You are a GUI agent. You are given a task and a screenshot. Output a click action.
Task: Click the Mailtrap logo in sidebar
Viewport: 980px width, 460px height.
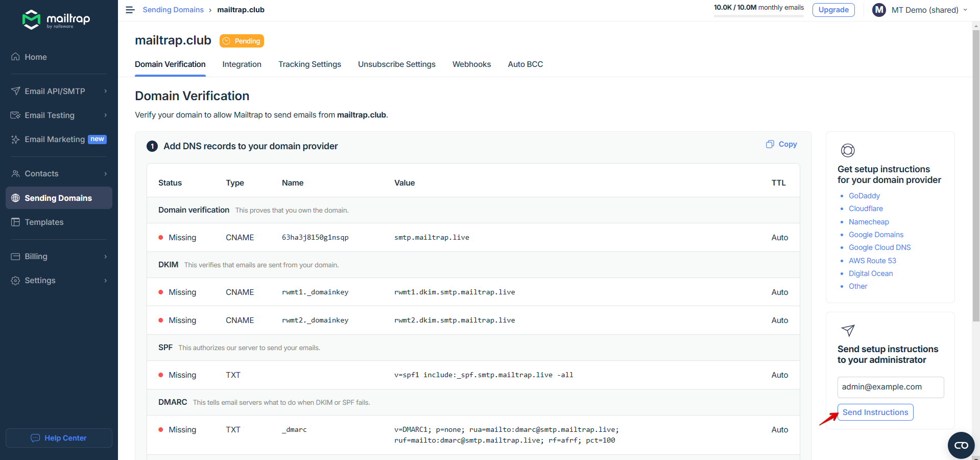coord(56,19)
